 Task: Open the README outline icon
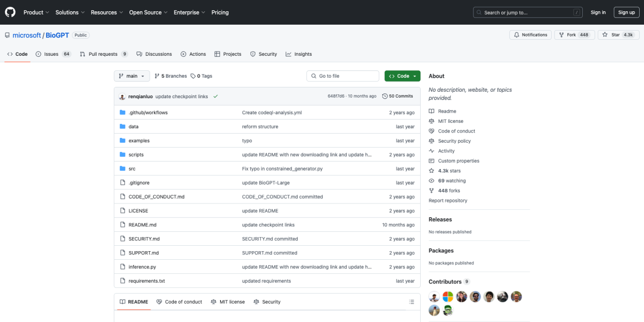point(412,302)
